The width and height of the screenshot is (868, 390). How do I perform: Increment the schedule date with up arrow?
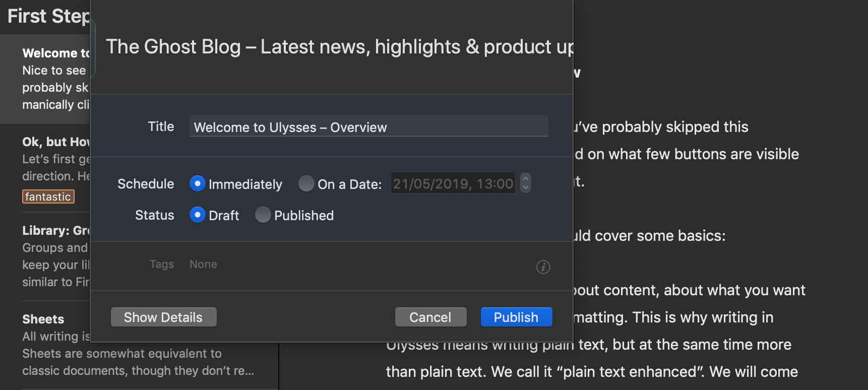(525, 178)
